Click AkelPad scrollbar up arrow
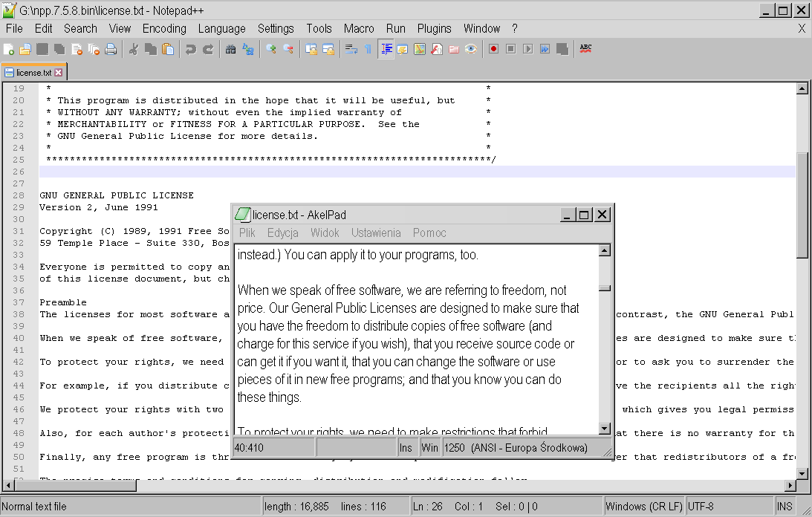 pyautogui.click(x=604, y=251)
